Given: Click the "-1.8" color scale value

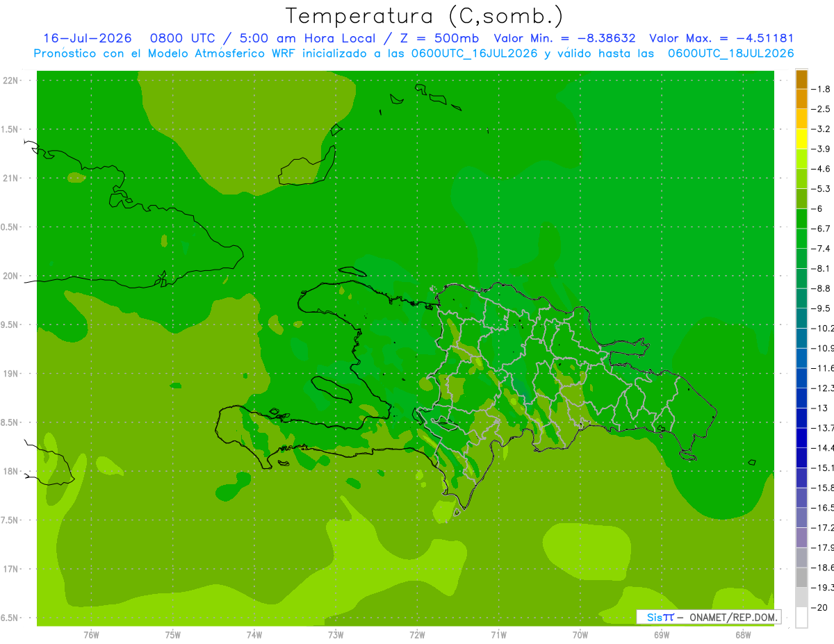Looking at the screenshot, I should pos(821,89).
